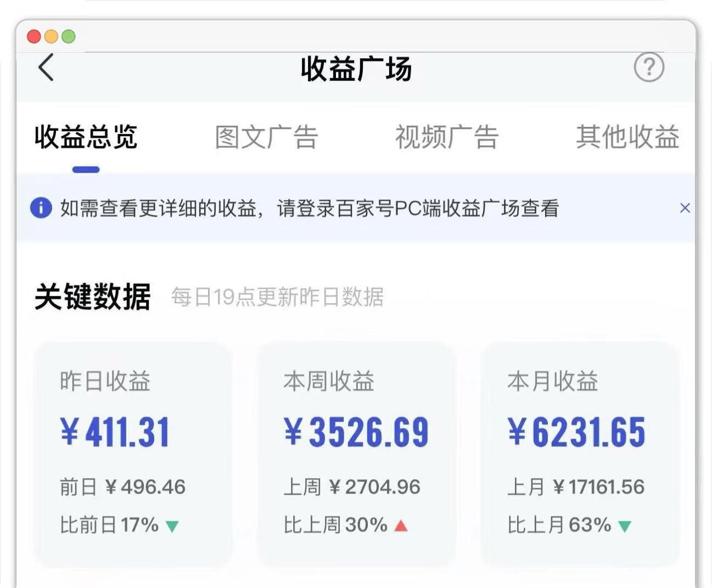This screenshot has width=712, height=588.
Task: Click the back arrow icon
Action: (46, 68)
